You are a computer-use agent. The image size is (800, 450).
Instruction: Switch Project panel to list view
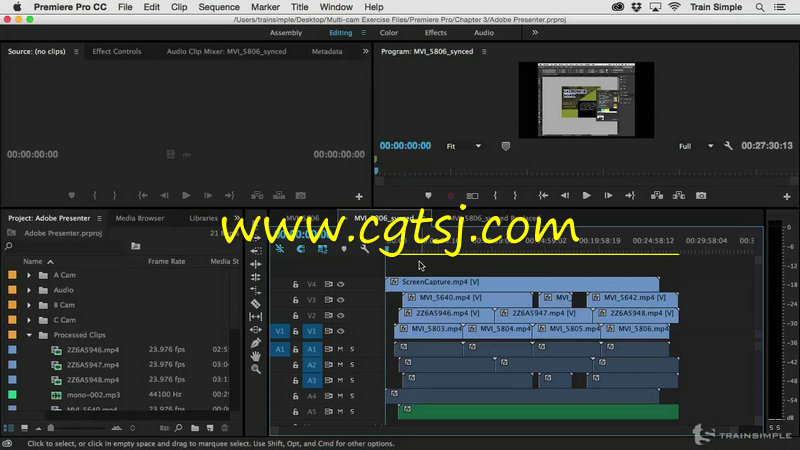(x=9, y=428)
